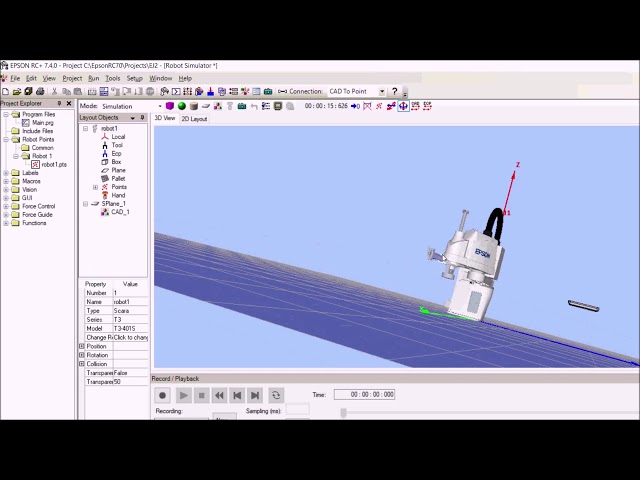Click the camera icon in simulator toolbar
The height and width of the screenshot is (480, 640).
(242, 106)
